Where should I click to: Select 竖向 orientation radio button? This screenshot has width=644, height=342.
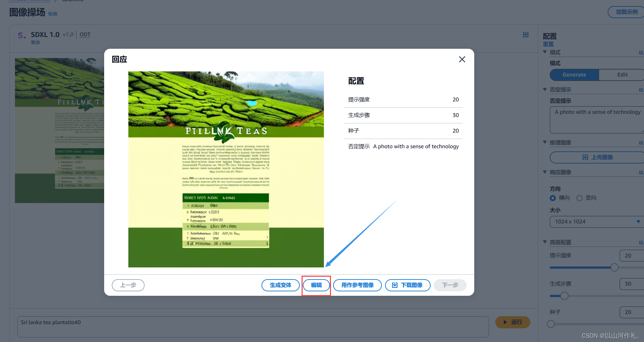[x=580, y=198]
